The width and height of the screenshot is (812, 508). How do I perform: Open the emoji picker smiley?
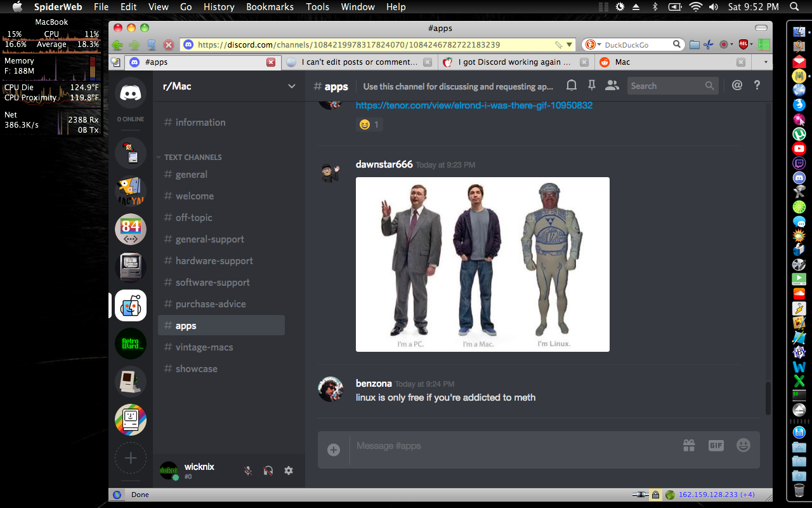pyautogui.click(x=743, y=446)
